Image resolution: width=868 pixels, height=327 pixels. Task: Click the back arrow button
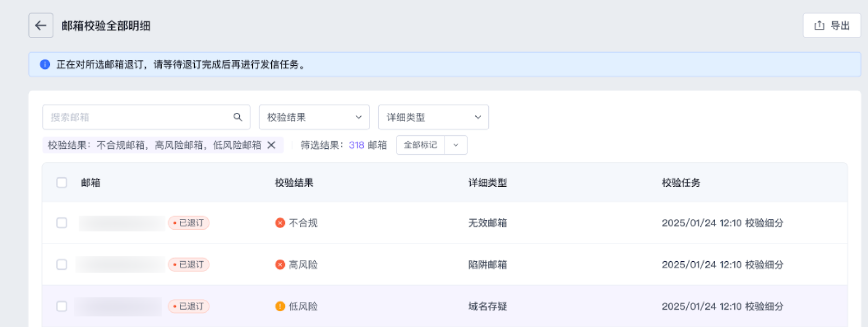(41, 26)
